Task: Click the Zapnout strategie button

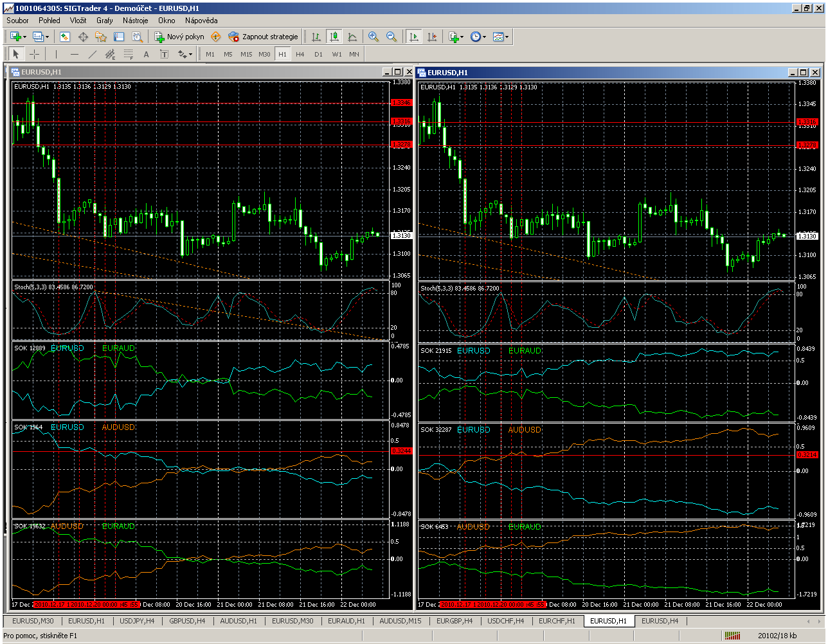Action: coord(264,37)
